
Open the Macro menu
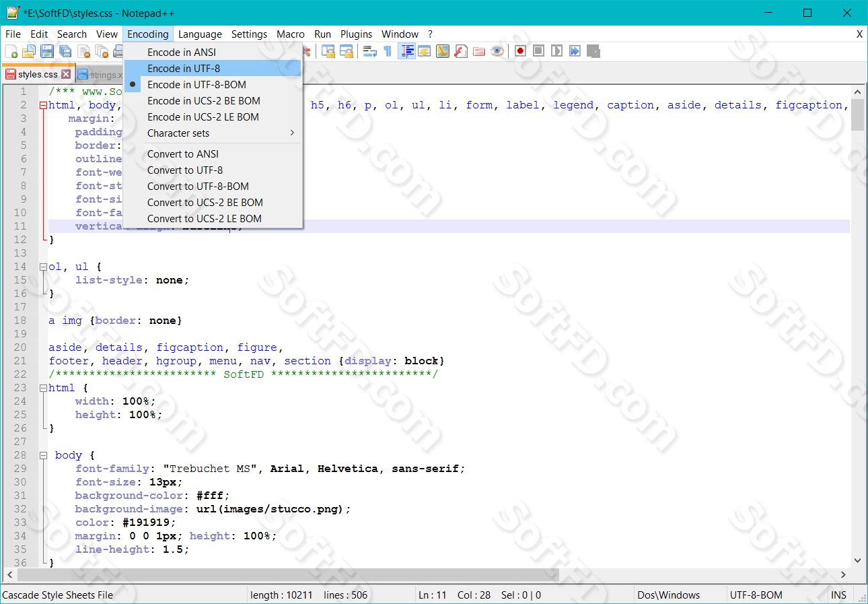click(x=291, y=34)
